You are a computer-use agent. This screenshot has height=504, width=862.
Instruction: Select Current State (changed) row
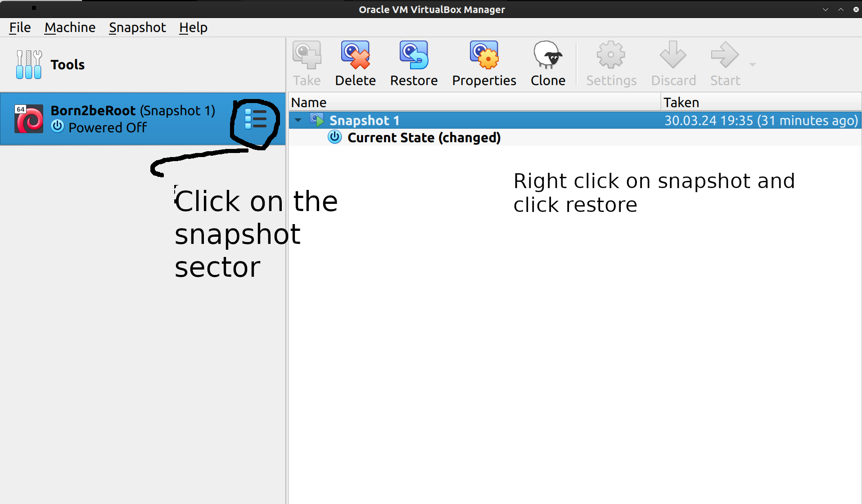point(575,137)
